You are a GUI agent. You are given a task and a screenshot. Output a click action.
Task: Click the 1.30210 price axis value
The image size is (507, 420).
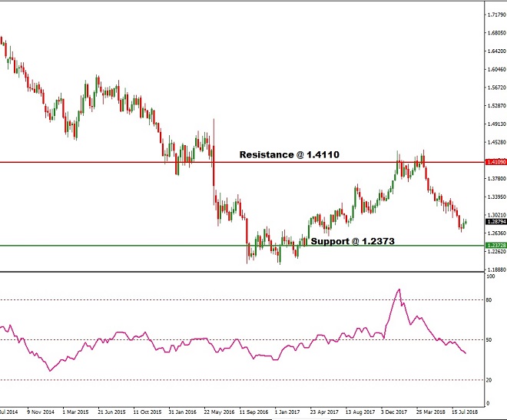(x=497, y=215)
